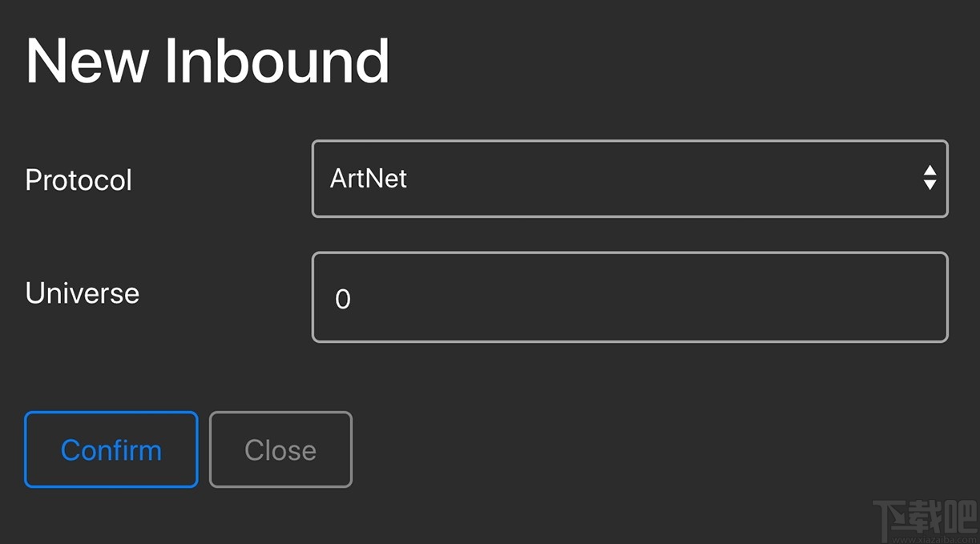The image size is (980, 544).
Task: Click the word Inbound in the title
Action: (x=277, y=62)
